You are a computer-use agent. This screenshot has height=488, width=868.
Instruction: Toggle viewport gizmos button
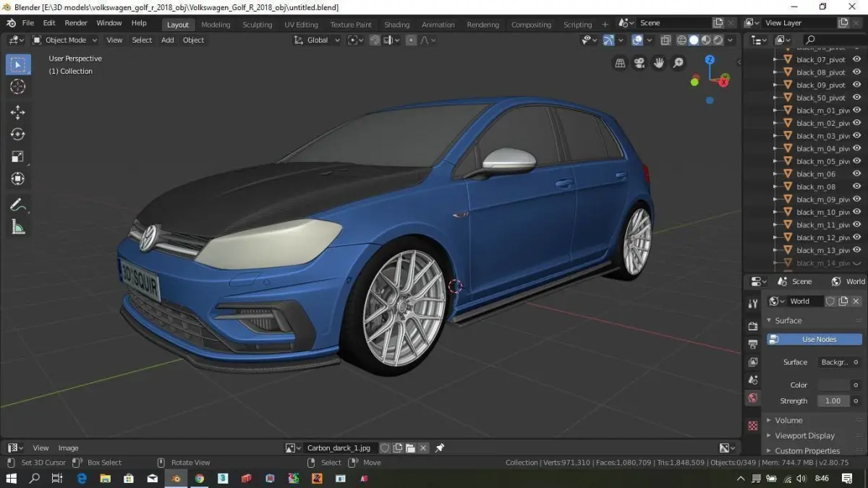pyautogui.click(x=609, y=40)
